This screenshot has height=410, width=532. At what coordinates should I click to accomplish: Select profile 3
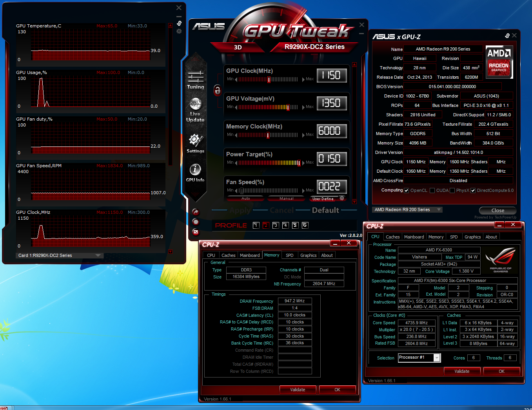tap(276, 225)
